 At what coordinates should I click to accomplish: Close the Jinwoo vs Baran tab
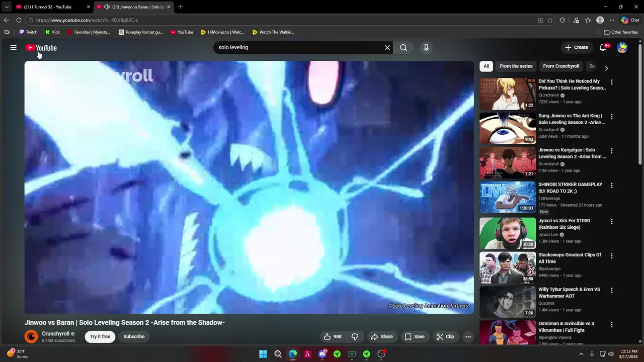point(169,7)
